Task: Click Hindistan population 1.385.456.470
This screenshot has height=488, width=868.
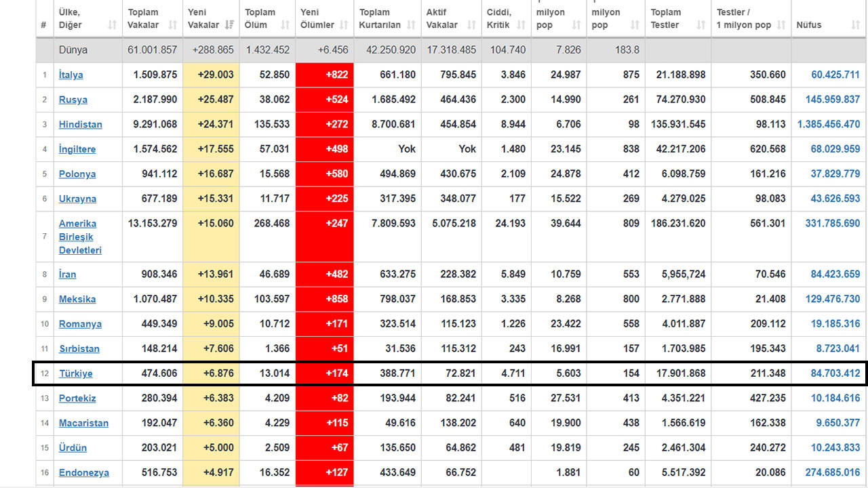Action: [829, 125]
